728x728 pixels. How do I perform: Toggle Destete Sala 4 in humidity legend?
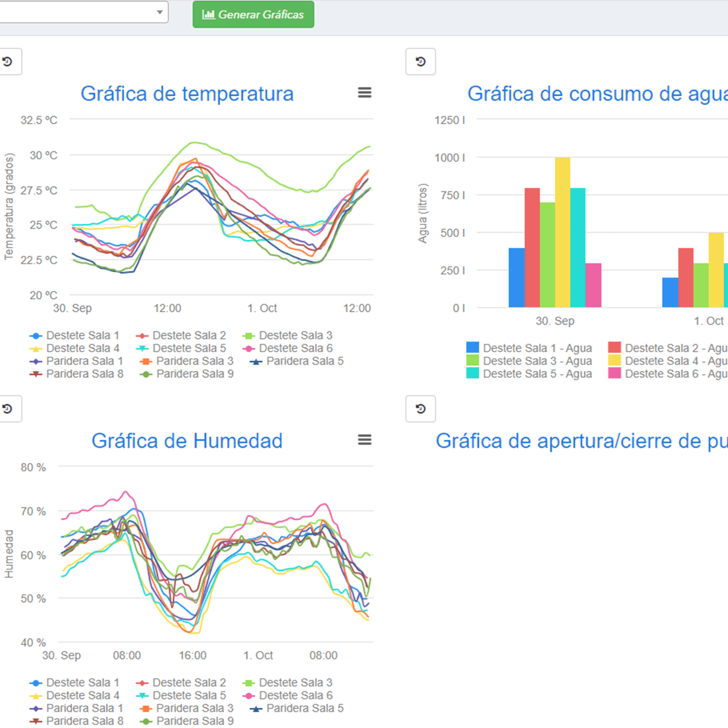(74, 695)
